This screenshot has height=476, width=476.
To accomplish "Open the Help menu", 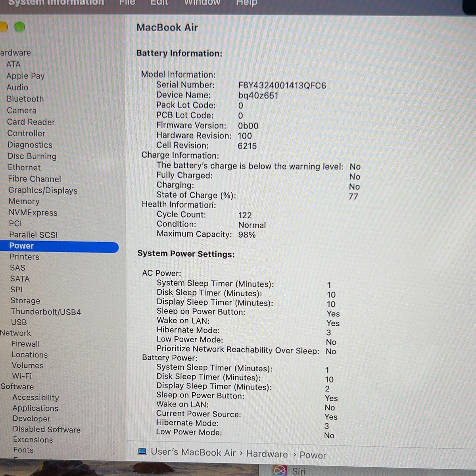I will 247,3.
